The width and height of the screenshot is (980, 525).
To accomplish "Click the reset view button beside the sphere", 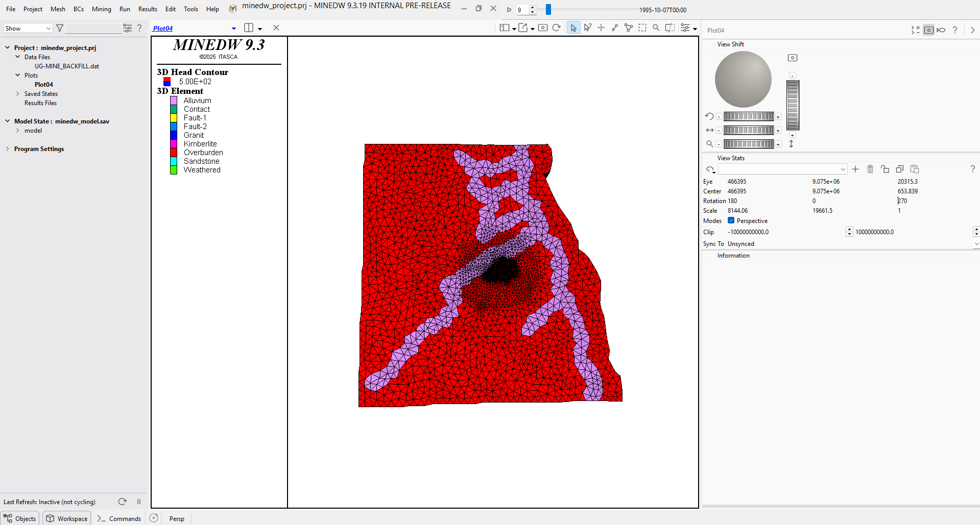I will click(x=793, y=58).
